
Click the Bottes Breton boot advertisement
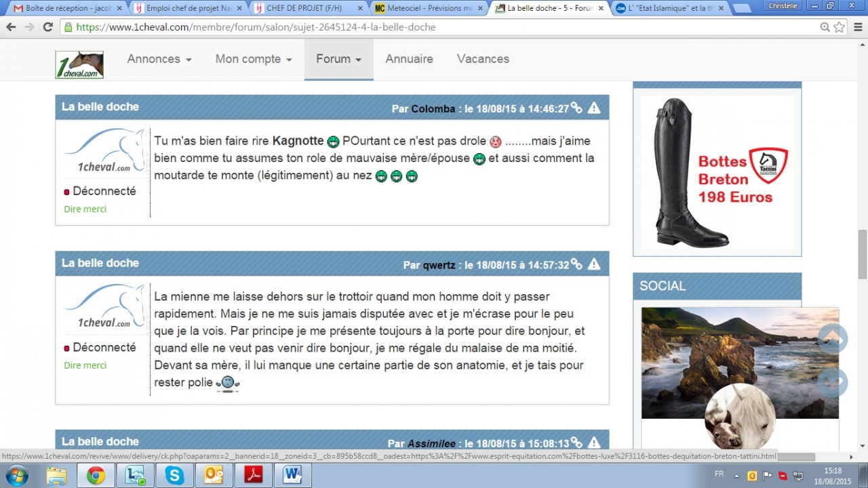click(x=717, y=173)
